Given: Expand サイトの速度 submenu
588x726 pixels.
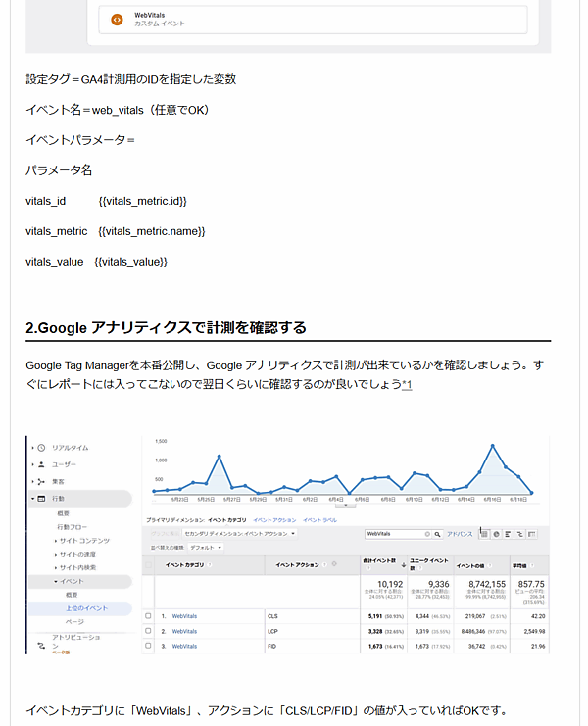Looking at the screenshot, I should coord(56,555).
